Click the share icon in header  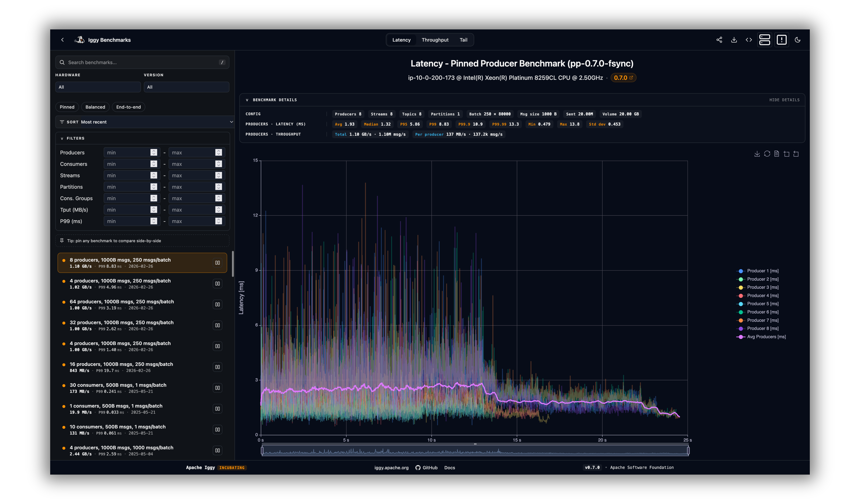tap(719, 40)
